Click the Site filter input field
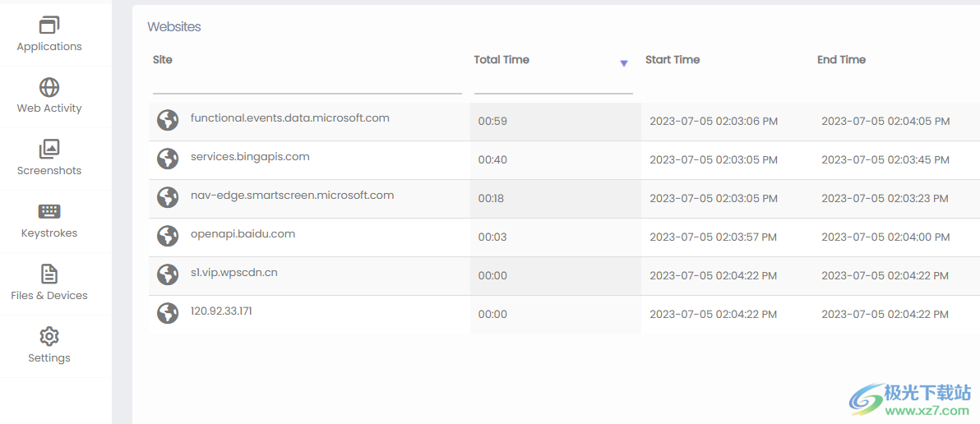This screenshot has width=980, height=424. 307,84
